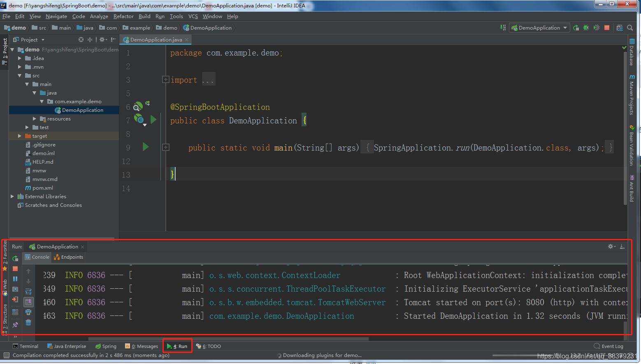Restore layout in the Run panel
This screenshot has height=364, width=641.
[15, 312]
